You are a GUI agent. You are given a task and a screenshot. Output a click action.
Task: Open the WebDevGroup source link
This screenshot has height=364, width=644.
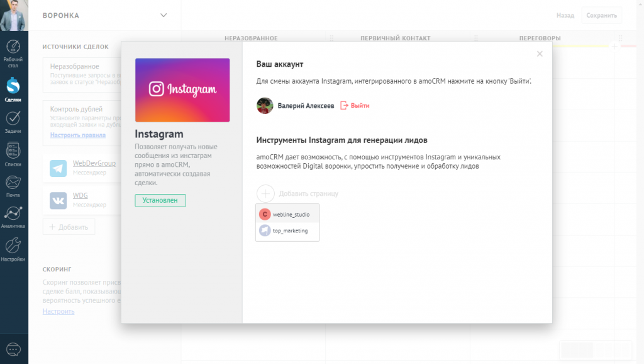[x=94, y=163]
